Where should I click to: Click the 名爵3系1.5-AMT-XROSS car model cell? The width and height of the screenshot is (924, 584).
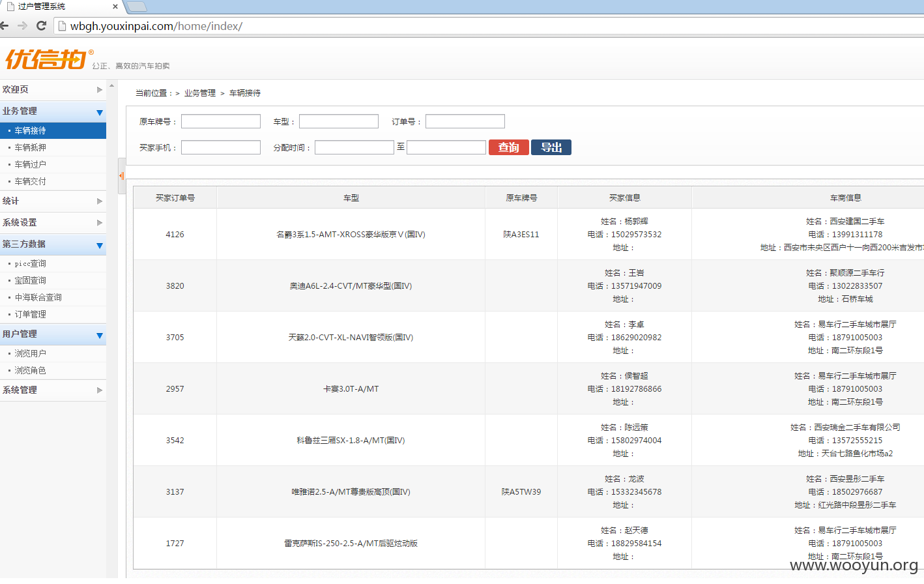(x=351, y=235)
